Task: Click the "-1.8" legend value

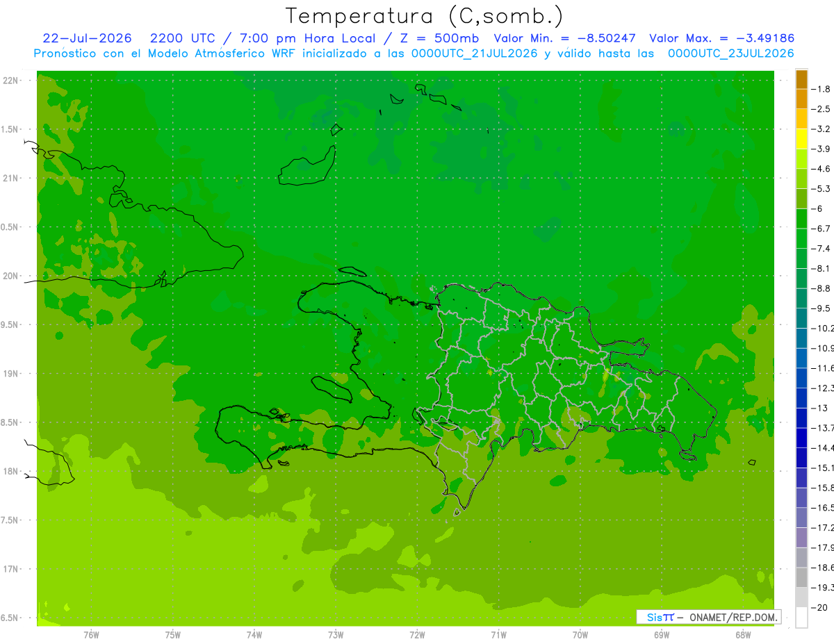Action: pyautogui.click(x=821, y=89)
